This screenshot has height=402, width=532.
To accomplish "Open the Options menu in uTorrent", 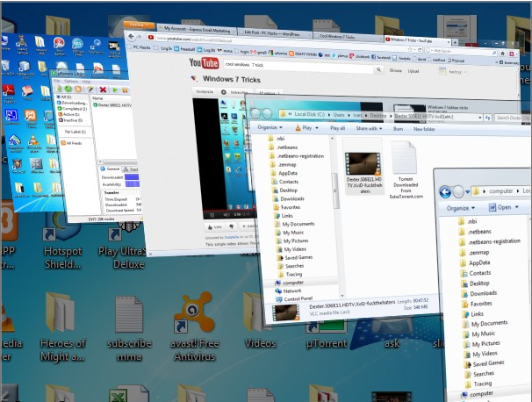I will click(70, 81).
